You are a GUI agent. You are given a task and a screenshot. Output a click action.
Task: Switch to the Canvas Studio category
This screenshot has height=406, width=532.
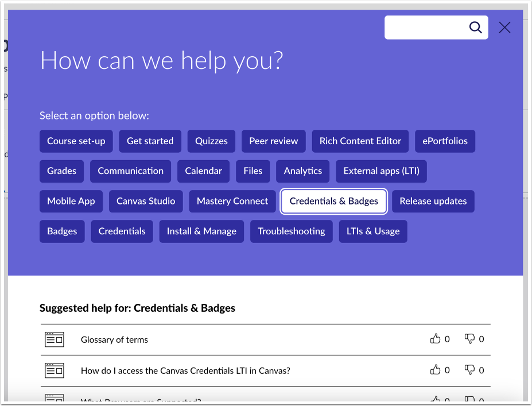(x=145, y=201)
